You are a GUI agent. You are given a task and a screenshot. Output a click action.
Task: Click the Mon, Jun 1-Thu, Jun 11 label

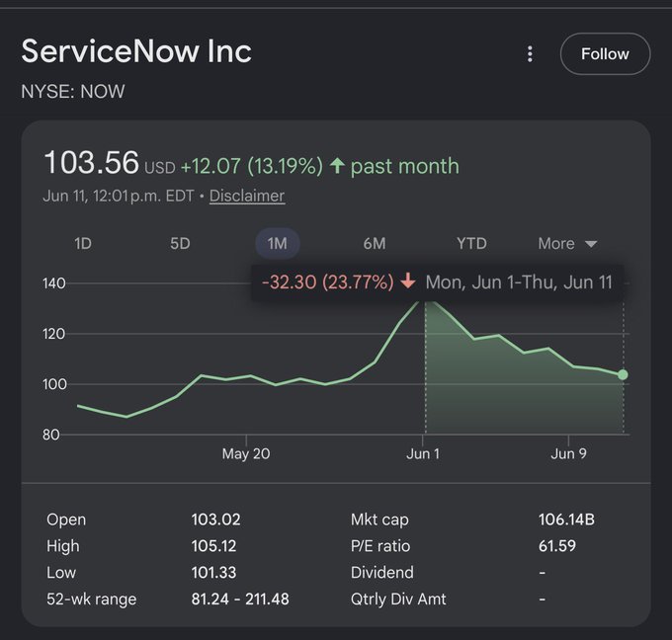coord(519,282)
